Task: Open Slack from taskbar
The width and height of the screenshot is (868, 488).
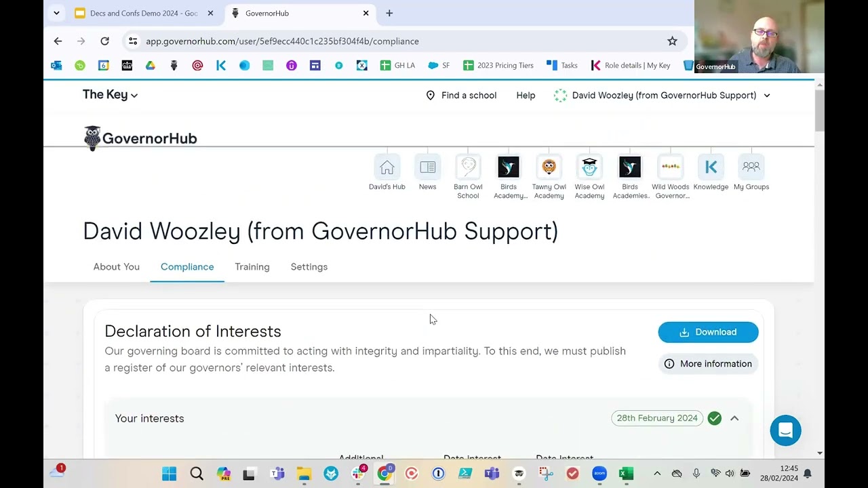Action: (357, 474)
